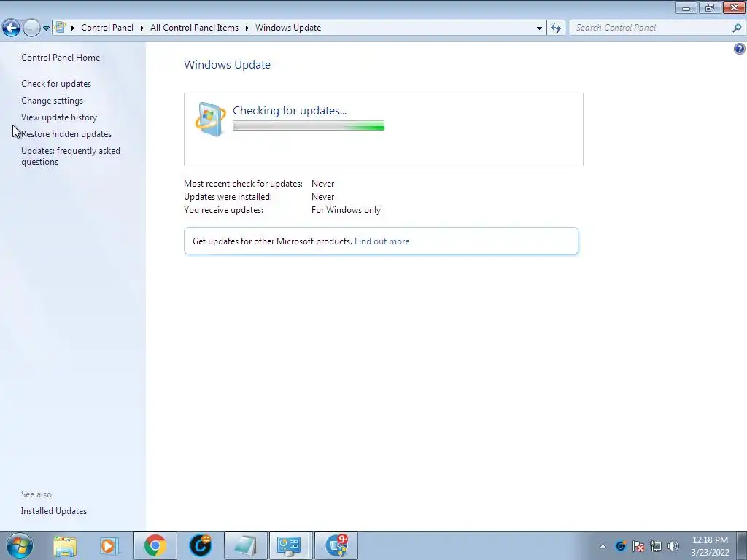This screenshot has width=747, height=560.
Task: Open Action Center flag tray icon
Action: (x=638, y=546)
